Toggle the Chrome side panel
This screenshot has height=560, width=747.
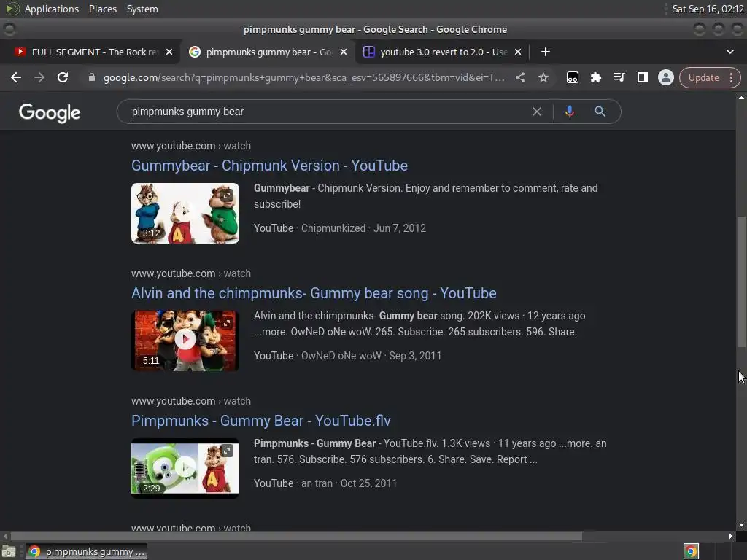pos(642,77)
